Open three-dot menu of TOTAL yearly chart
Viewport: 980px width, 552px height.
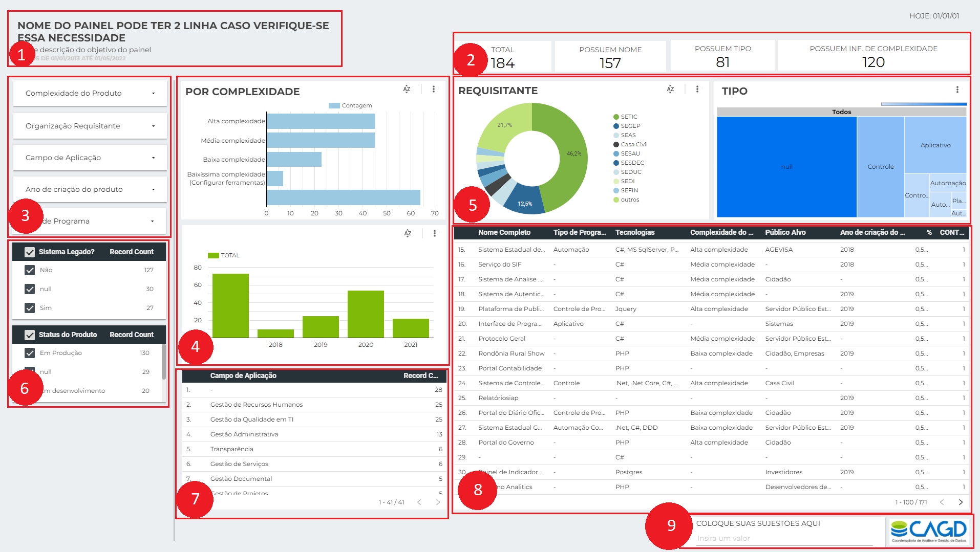(x=435, y=233)
